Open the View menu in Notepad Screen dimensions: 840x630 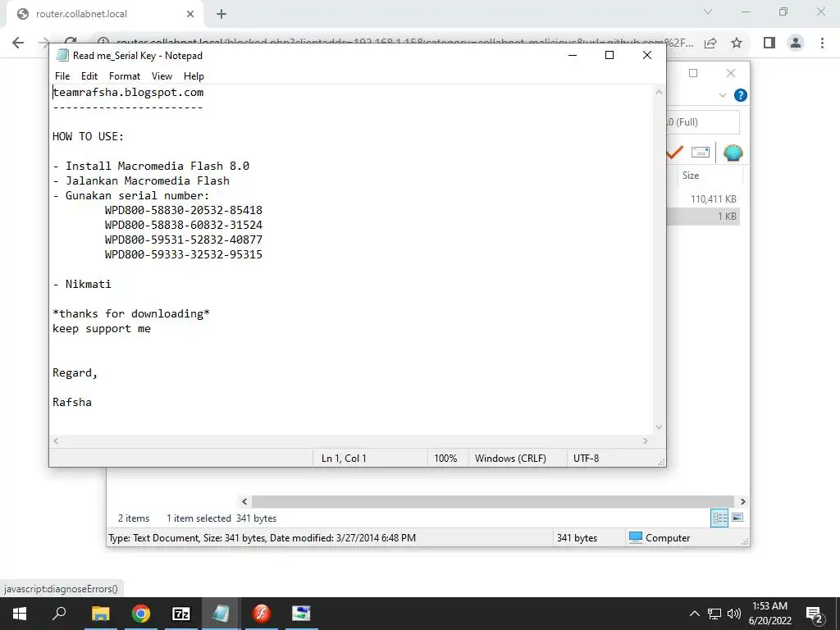coord(162,76)
